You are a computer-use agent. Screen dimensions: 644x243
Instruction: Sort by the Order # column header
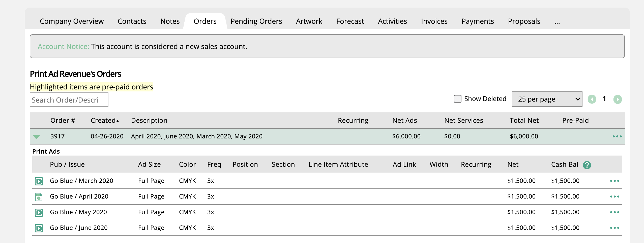(x=63, y=120)
